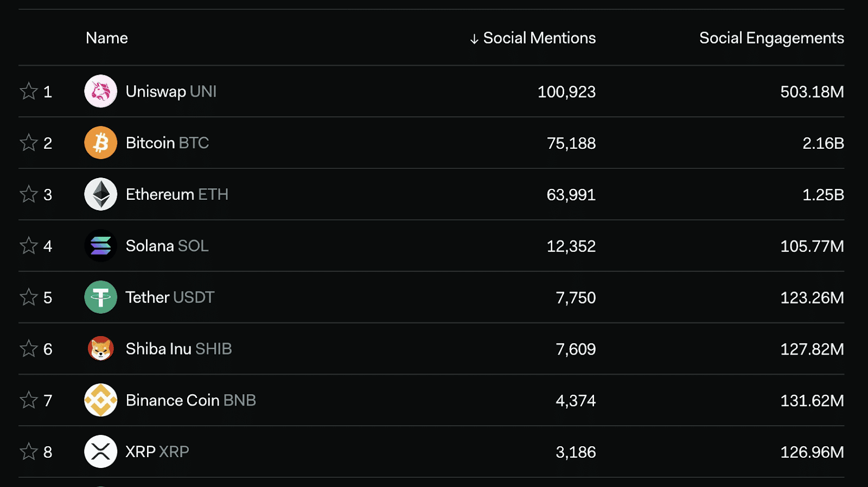Image resolution: width=868 pixels, height=487 pixels.
Task: Click the Solana SOL coin logo
Action: click(x=101, y=245)
